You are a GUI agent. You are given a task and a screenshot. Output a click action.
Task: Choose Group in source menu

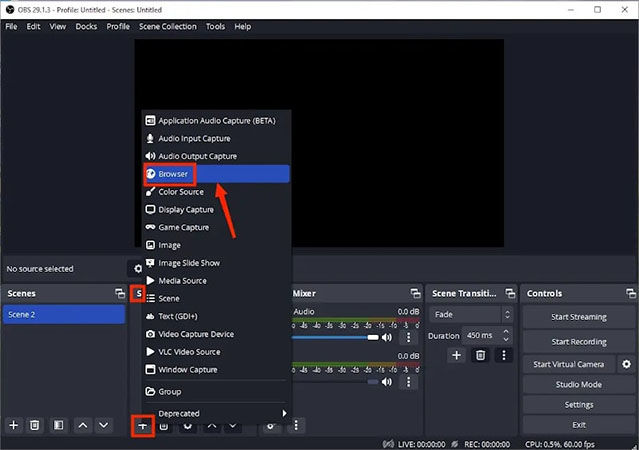tap(216, 392)
